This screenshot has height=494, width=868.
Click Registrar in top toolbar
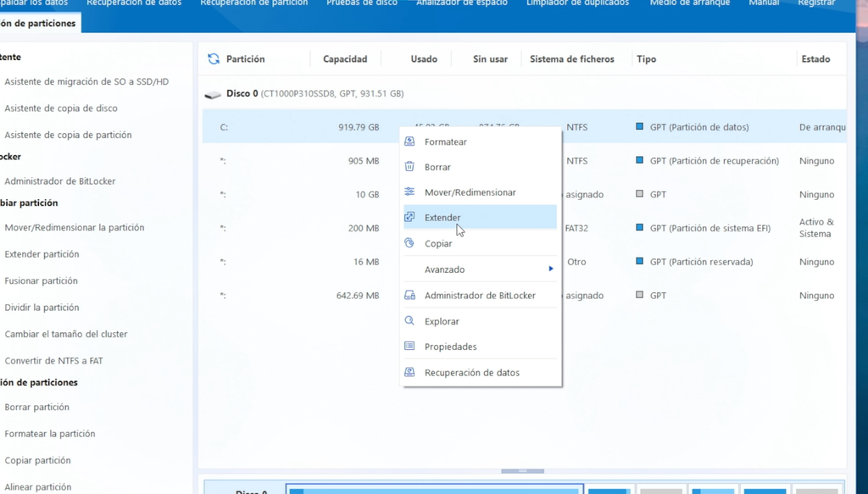coord(816,3)
